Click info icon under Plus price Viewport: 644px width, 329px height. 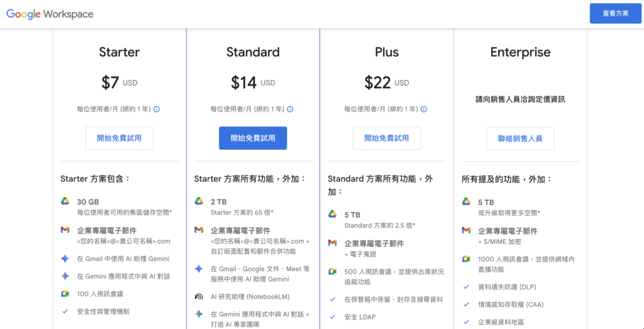pos(424,109)
